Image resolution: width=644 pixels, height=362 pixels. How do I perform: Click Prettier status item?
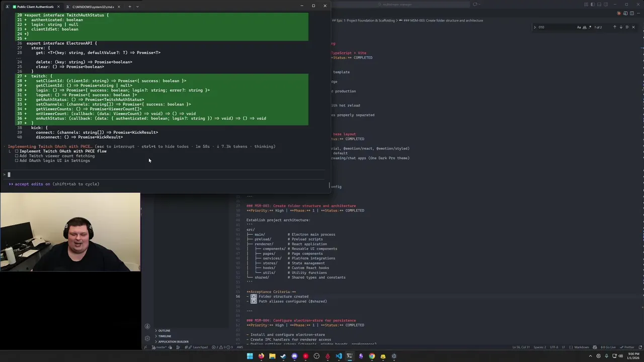point(627,347)
